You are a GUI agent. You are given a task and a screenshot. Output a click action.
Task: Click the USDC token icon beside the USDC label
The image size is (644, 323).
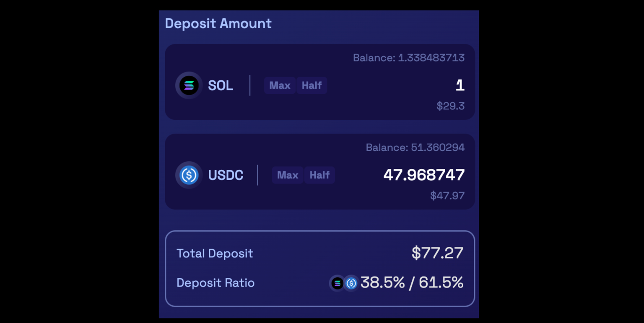coord(189,175)
